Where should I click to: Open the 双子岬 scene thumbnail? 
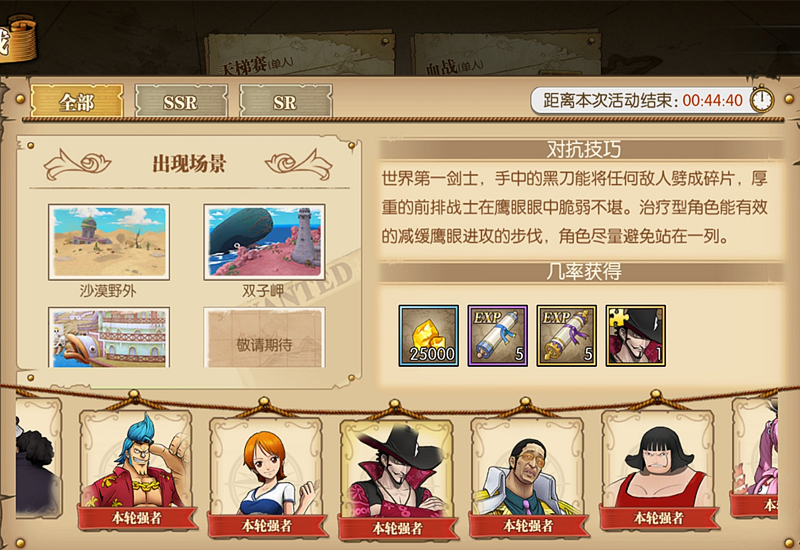tap(264, 242)
